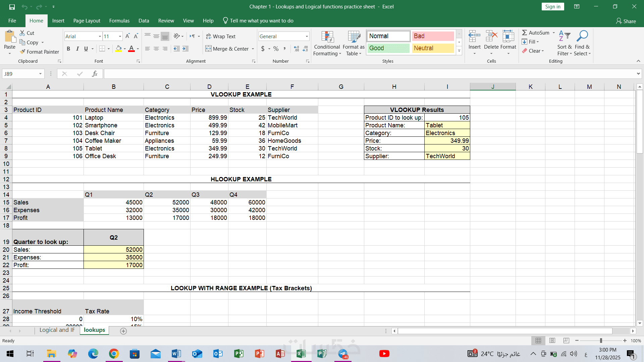644x362 pixels.
Task: Toggle Wrap Text on
Action: pyautogui.click(x=221, y=36)
